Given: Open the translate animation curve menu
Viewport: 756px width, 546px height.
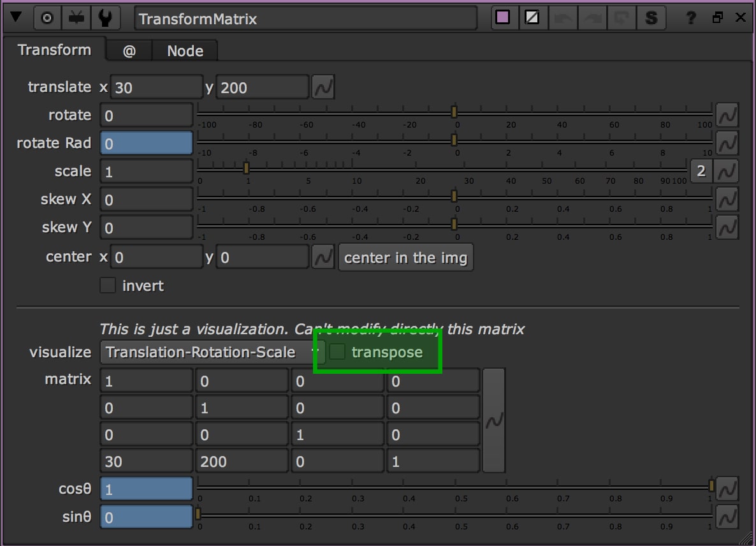Looking at the screenshot, I should click(323, 87).
